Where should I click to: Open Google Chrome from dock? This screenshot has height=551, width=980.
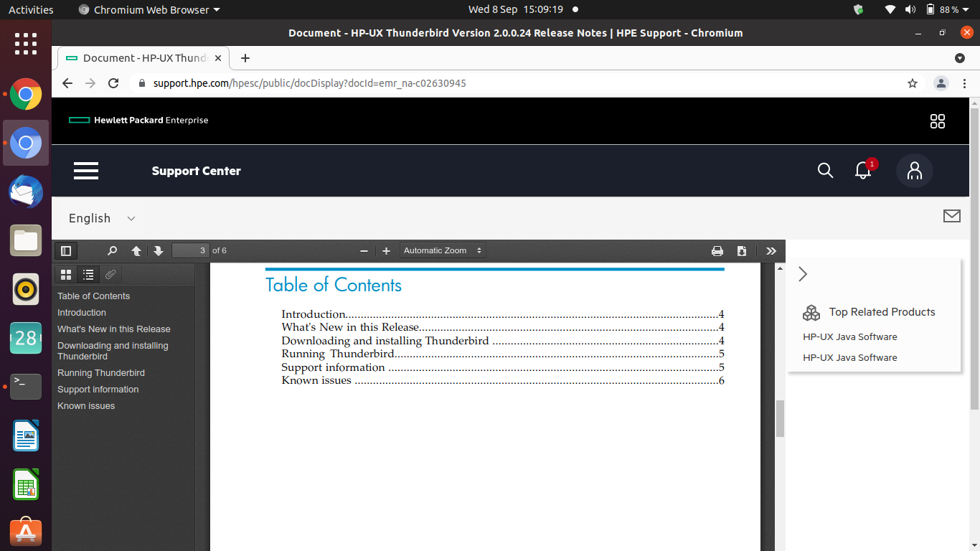pyautogui.click(x=26, y=94)
